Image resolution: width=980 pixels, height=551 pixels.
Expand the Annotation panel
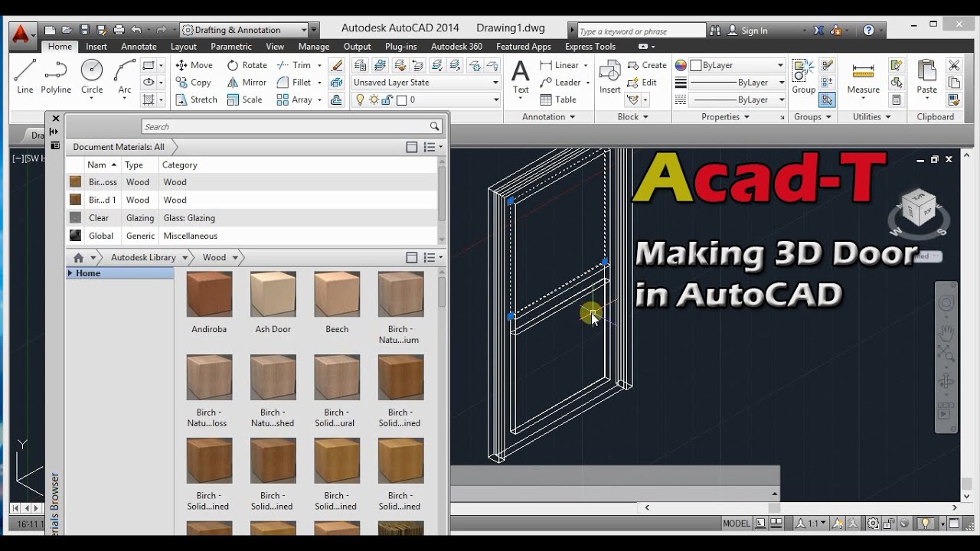[549, 116]
